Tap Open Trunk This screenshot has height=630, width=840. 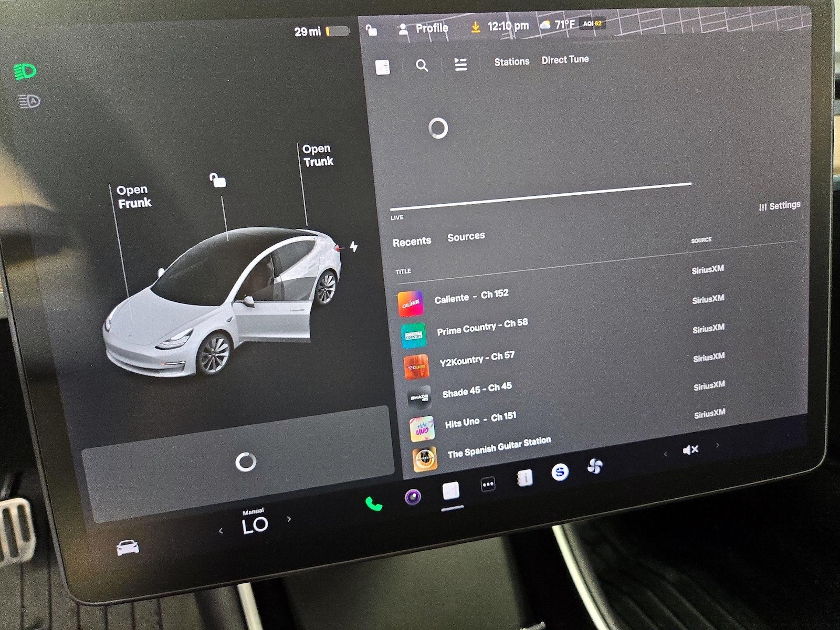click(x=318, y=155)
